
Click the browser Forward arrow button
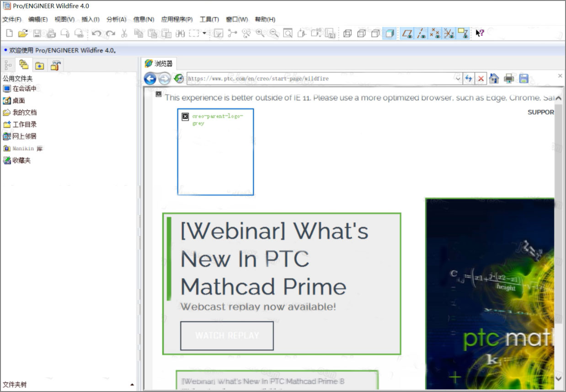click(165, 79)
